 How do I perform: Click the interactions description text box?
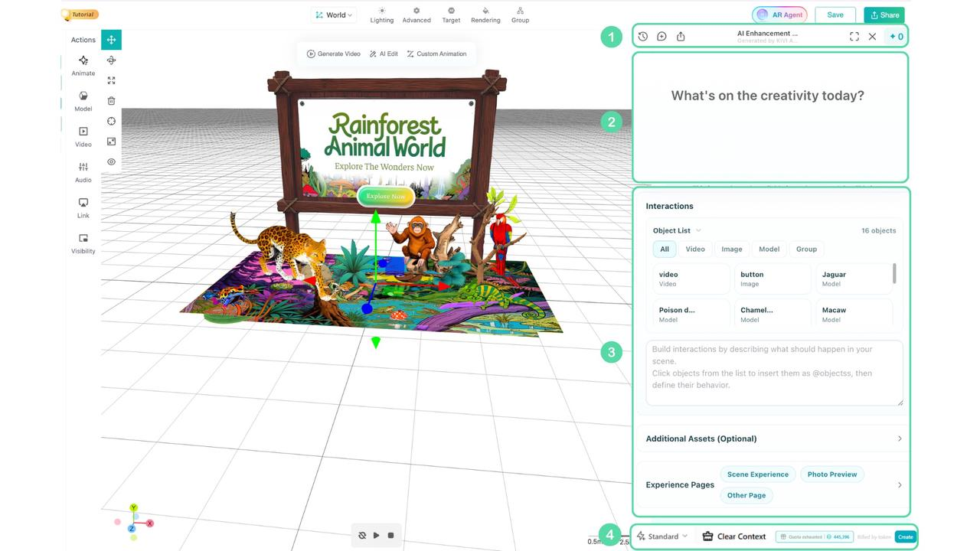(x=774, y=373)
